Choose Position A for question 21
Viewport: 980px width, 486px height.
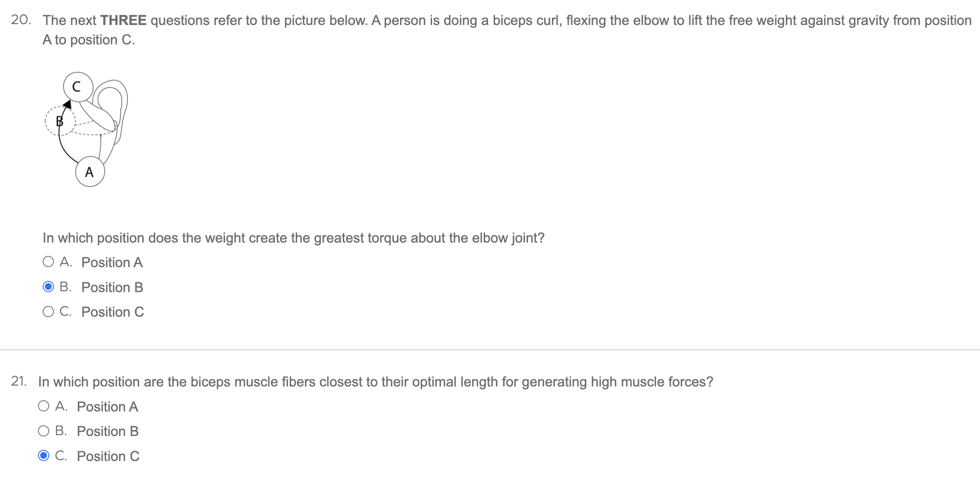click(44, 406)
